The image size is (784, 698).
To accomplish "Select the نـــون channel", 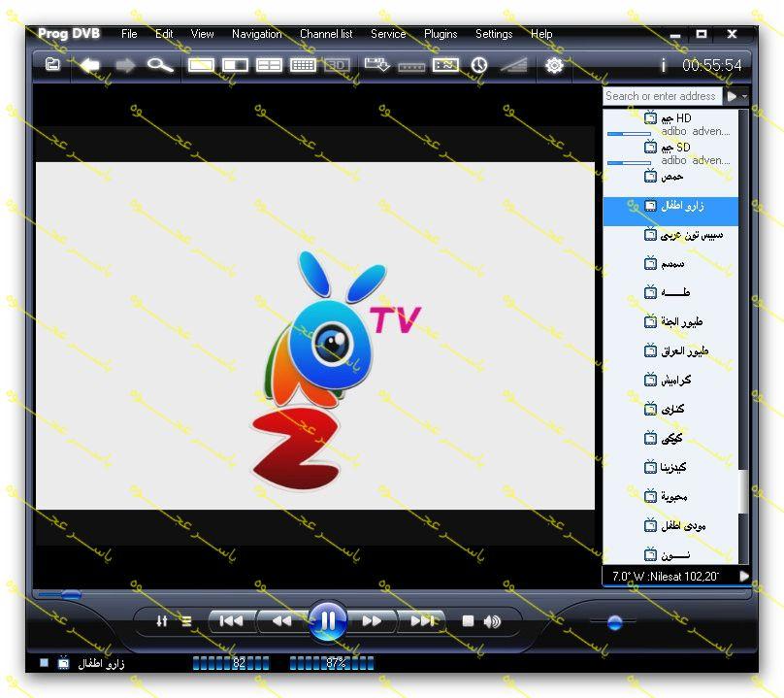I will click(670, 554).
